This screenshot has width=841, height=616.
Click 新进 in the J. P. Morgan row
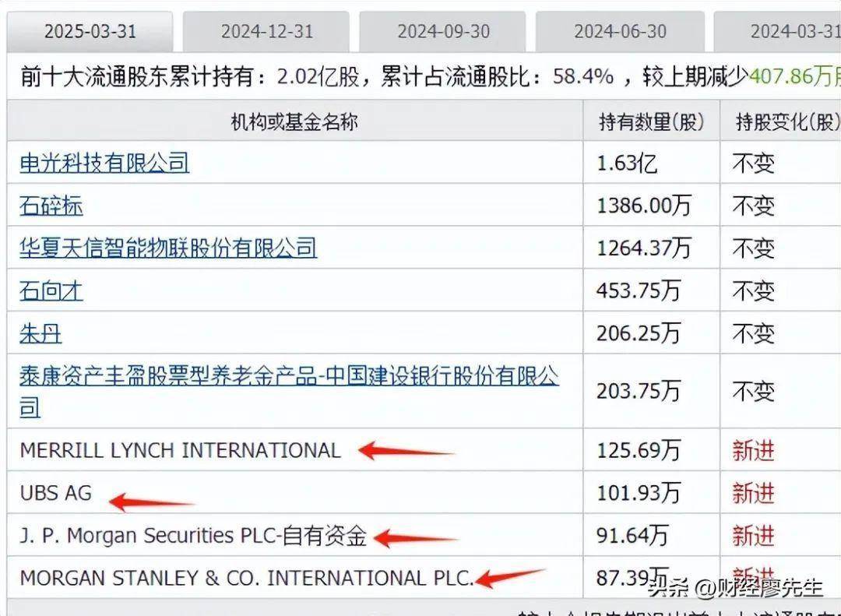click(754, 536)
